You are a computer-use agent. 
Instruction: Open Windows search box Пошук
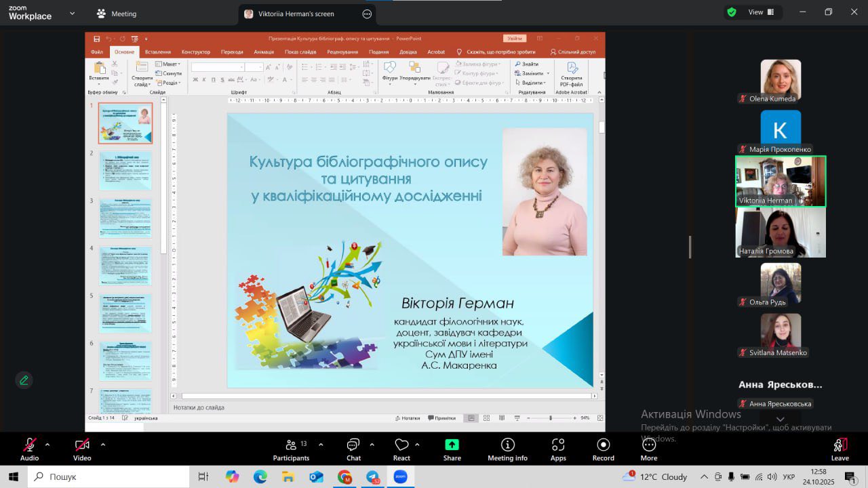[108, 476]
